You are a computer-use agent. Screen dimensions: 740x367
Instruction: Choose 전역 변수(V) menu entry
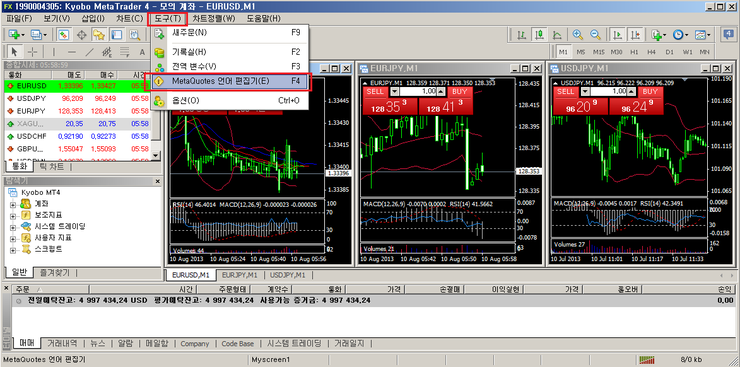(230, 66)
